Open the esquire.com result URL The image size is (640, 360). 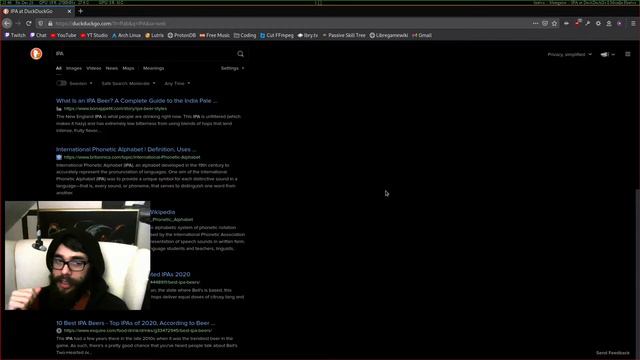click(138, 331)
